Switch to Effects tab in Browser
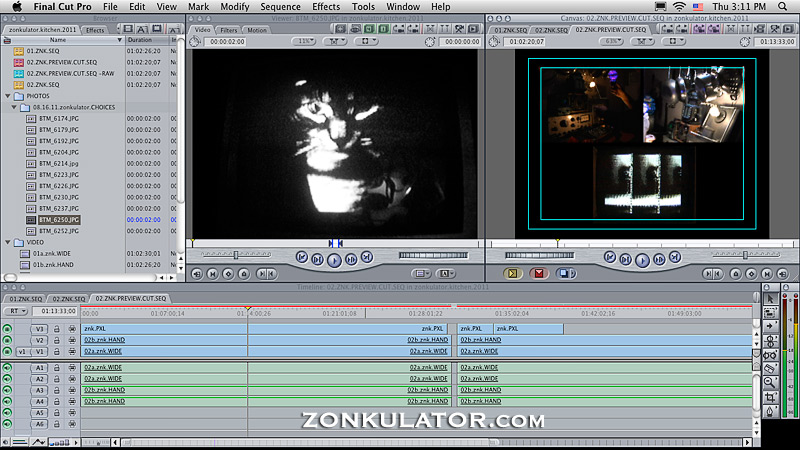 point(94,30)
